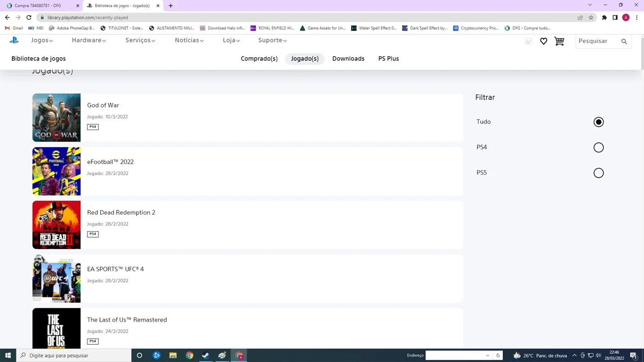Click the page vertical scrollbar
Screen dimensions: 644x362
pyautogui.click(x=642, y=54)
